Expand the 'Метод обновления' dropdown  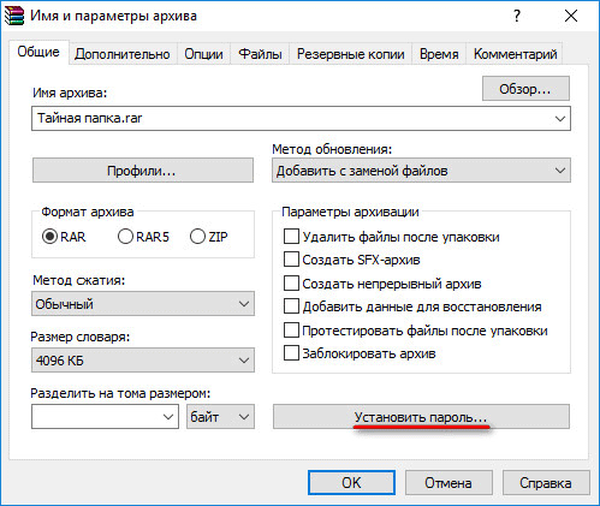point(420,171)
